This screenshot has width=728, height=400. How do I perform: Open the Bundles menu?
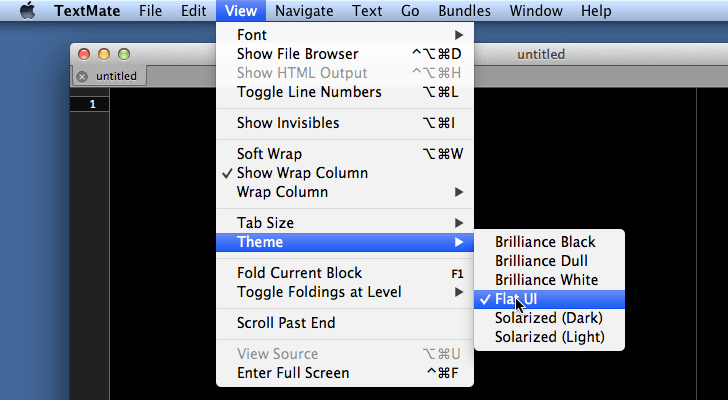coord(467,11)
